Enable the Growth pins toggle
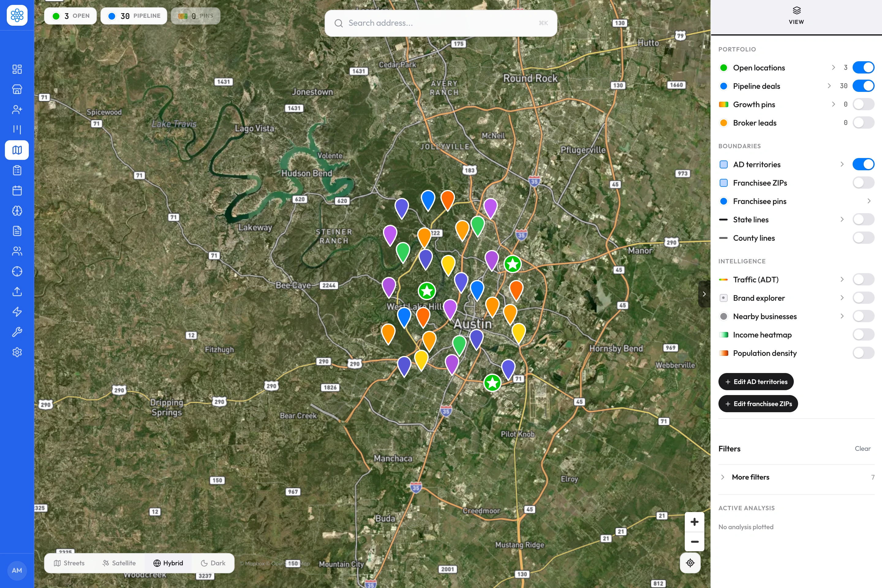The image size is (882, 588). pyautogui.click(x=863, y=104)
